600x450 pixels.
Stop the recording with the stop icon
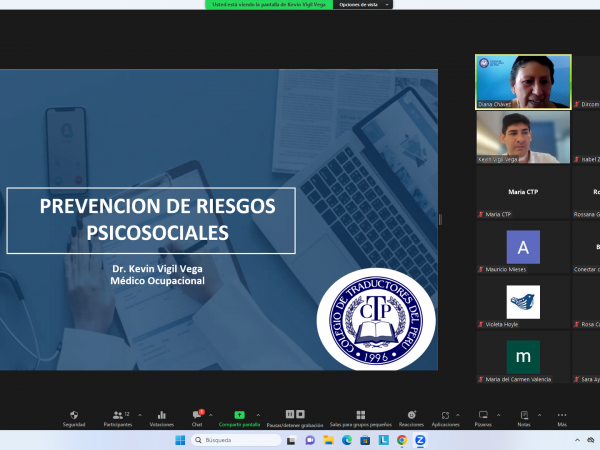pyautogui.click(x=300, y=414)
